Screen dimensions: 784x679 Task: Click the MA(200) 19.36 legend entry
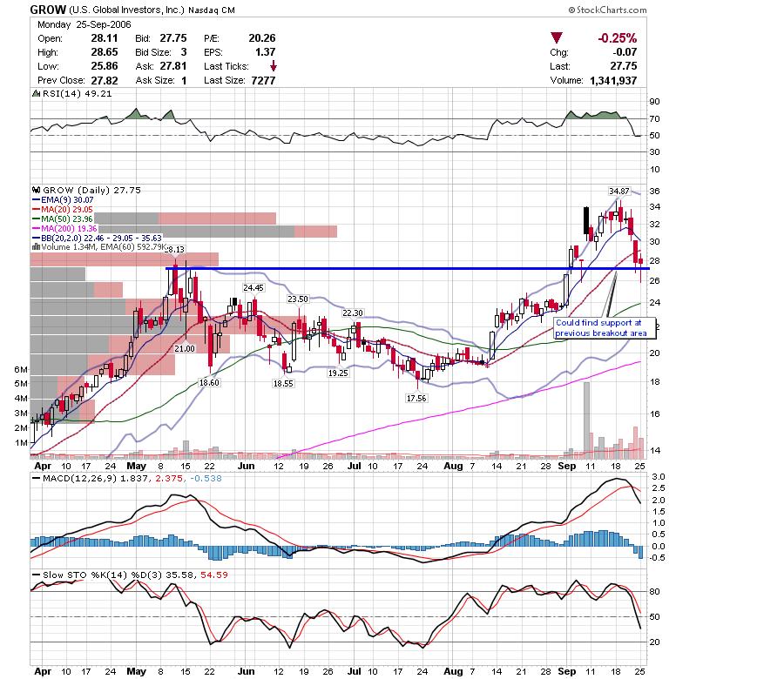coord(64,228)
